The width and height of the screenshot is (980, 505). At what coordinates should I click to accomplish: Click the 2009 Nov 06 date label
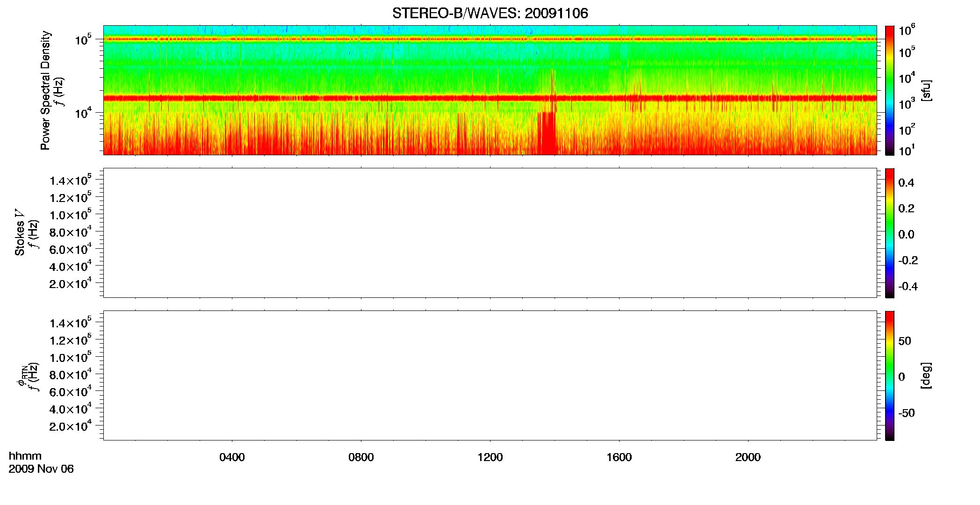pos(41,469)
